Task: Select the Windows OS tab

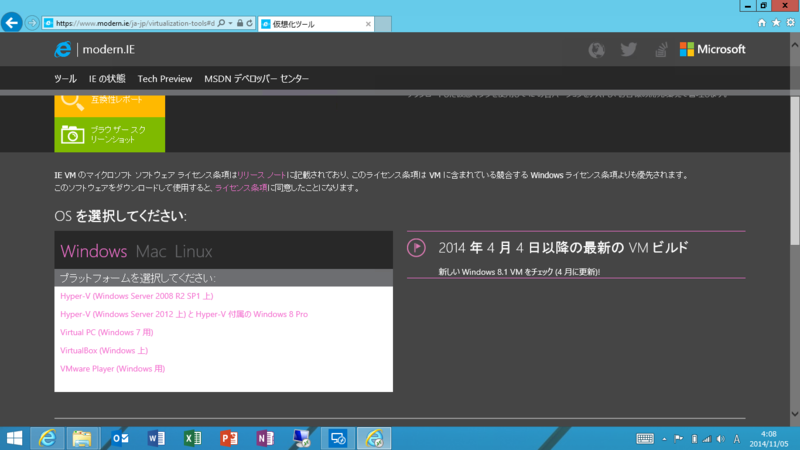Action: 94,251
